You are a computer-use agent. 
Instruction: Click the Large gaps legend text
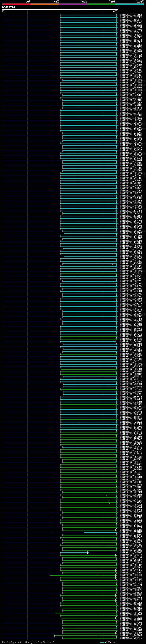(28, 642)
